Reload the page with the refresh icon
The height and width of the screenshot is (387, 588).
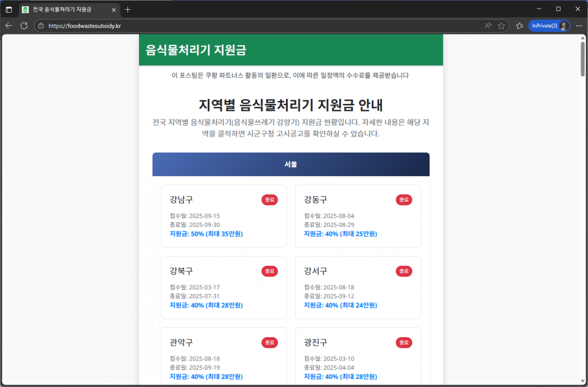(24, 26)
